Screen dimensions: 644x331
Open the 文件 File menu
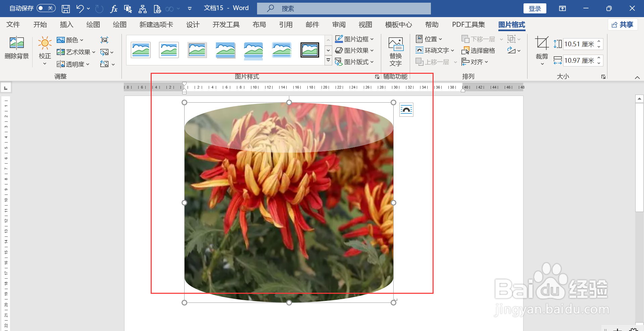13,24
